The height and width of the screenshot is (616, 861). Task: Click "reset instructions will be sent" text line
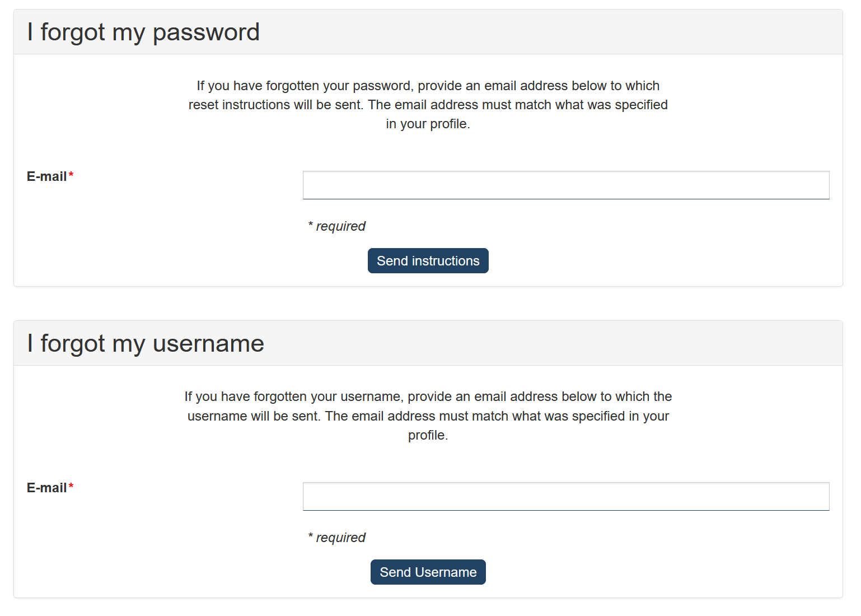pos(275,105)
